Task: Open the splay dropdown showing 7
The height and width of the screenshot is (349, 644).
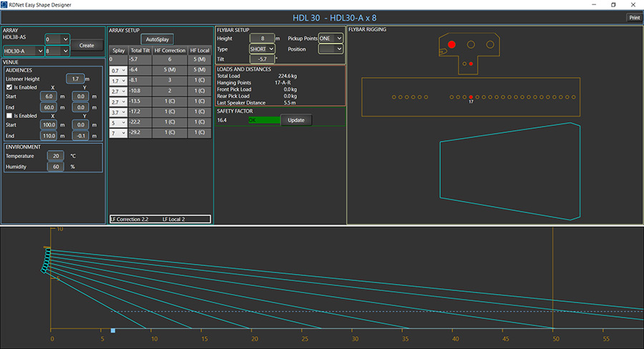Action: (x=118, y=133)
